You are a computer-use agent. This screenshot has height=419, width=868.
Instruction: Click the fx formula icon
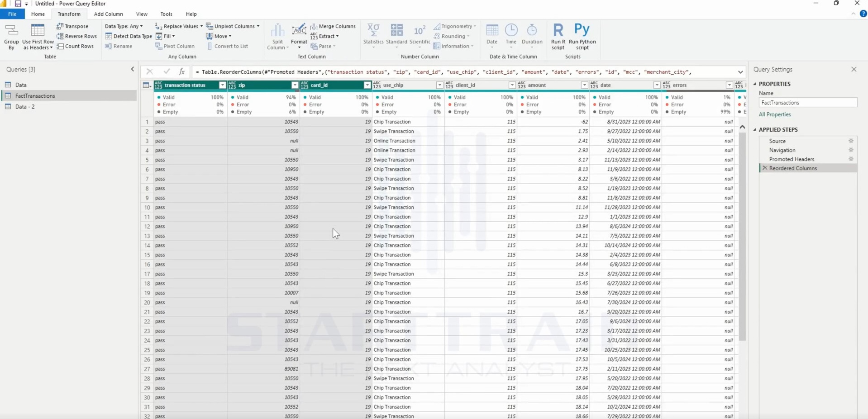[x=181, y=71]
